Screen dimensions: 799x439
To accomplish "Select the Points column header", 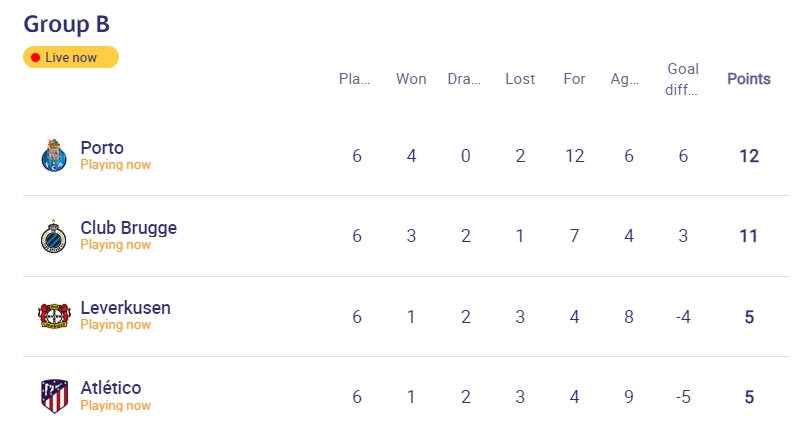I will [749, 79].
